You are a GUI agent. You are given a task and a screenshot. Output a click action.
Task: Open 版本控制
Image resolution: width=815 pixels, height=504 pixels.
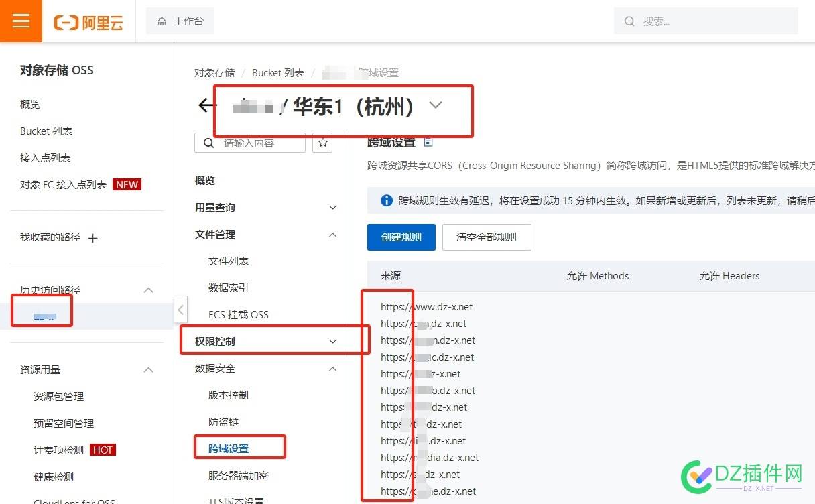pyautogui.click(x=229, y=395)
